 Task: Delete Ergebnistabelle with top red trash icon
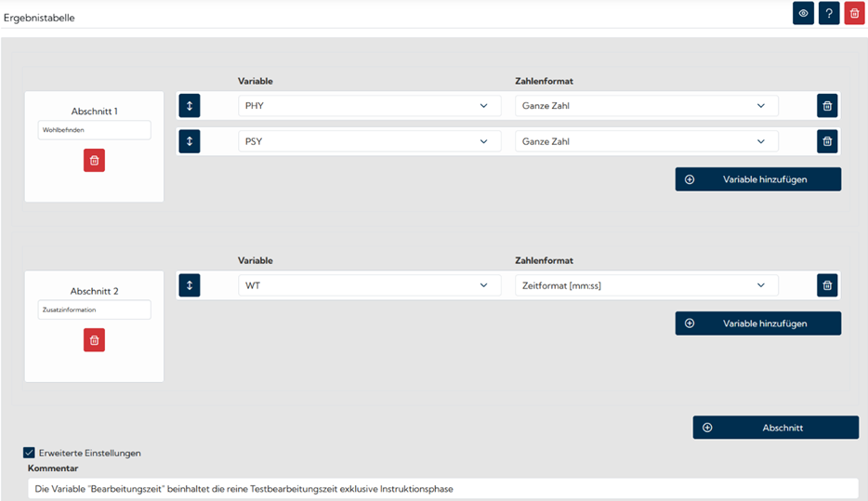tap(854, 13)
